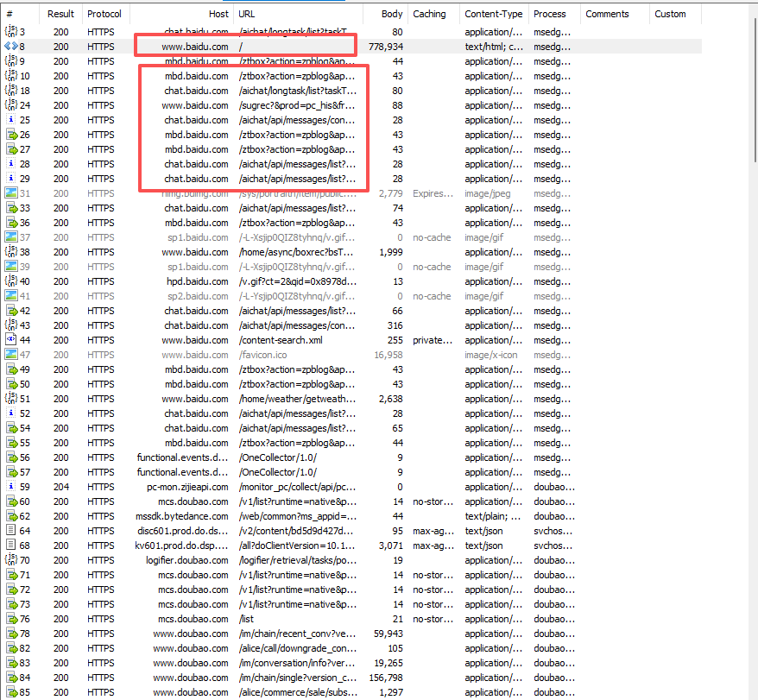This screenshot has height=700, width=758.
Task: Click private caching value in session 44
Action: coord(433,340)
